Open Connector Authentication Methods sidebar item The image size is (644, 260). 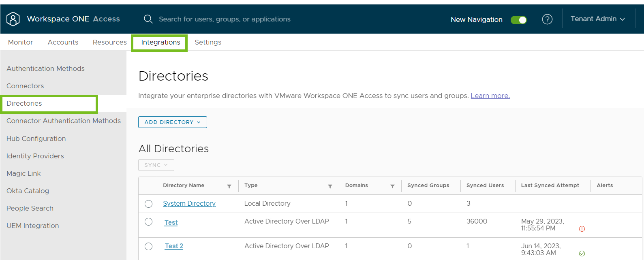click(64, 121)
